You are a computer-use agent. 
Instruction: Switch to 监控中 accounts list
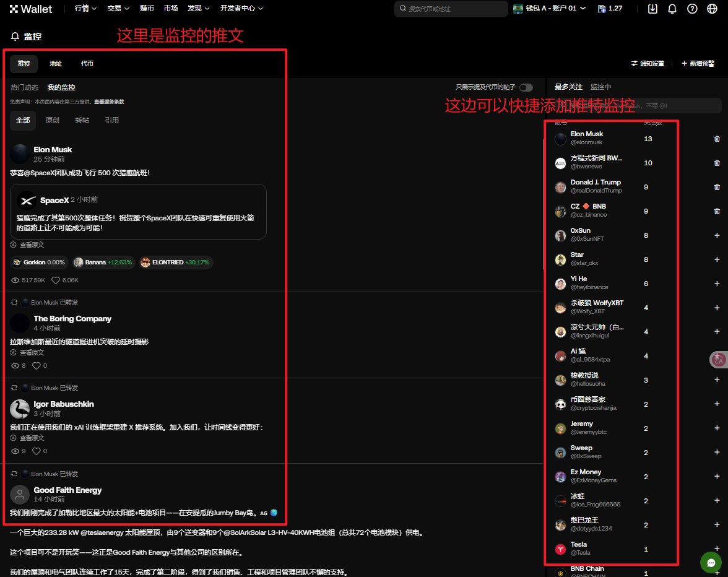[x=600, y=87]
